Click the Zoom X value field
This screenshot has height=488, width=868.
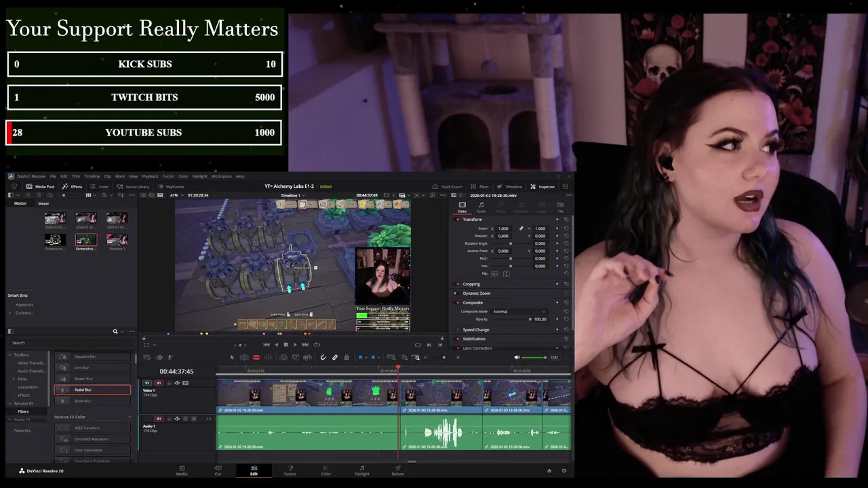click(x=504, y=228)
